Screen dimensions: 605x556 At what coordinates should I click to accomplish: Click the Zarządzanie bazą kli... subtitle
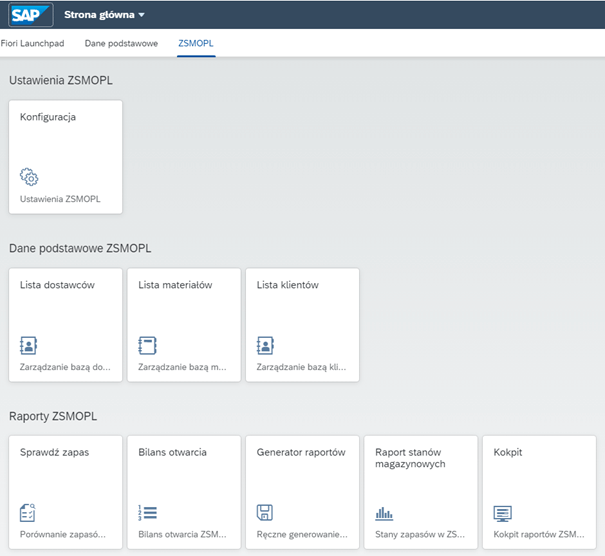(x=301, y=367)
